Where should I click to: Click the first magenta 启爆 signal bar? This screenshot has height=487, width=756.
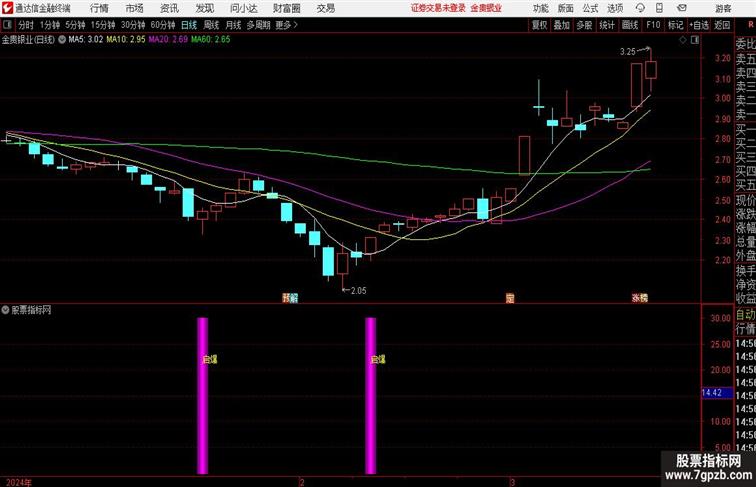click(x=202, y=395)
